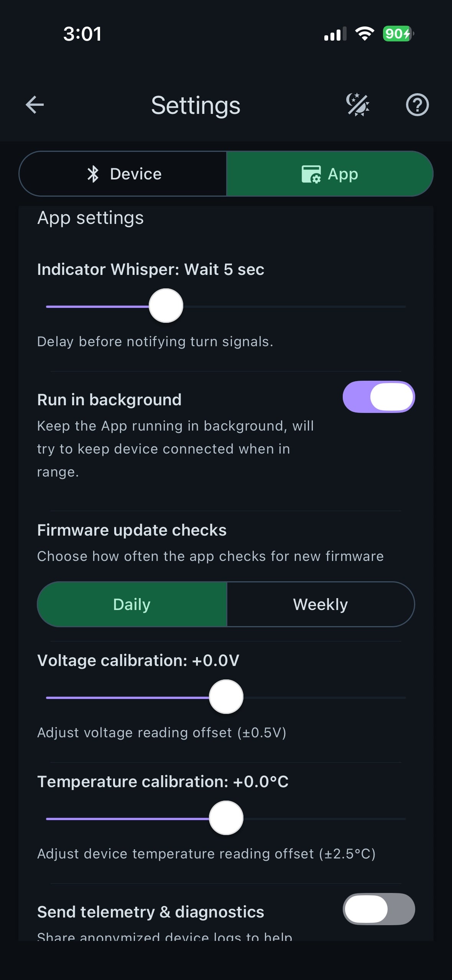Click the Voltage calibration slider handle
452x980 pixels.
(226, 697)
